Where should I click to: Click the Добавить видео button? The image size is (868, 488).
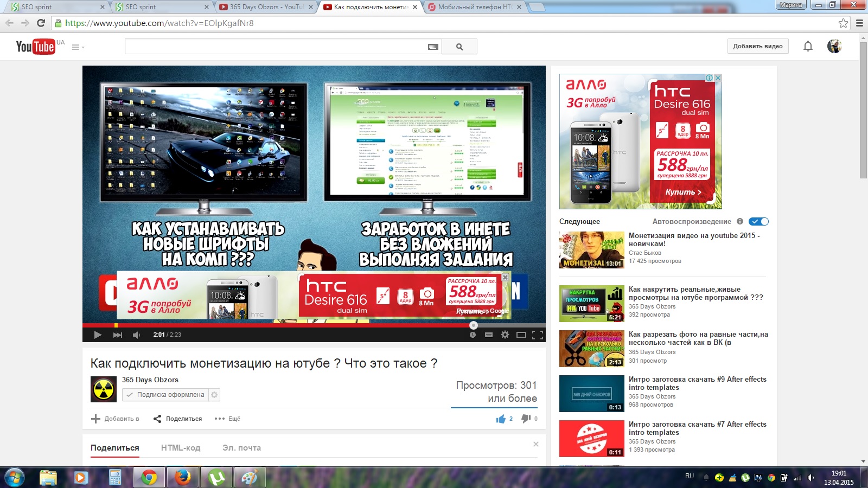(x=758, y=46)
